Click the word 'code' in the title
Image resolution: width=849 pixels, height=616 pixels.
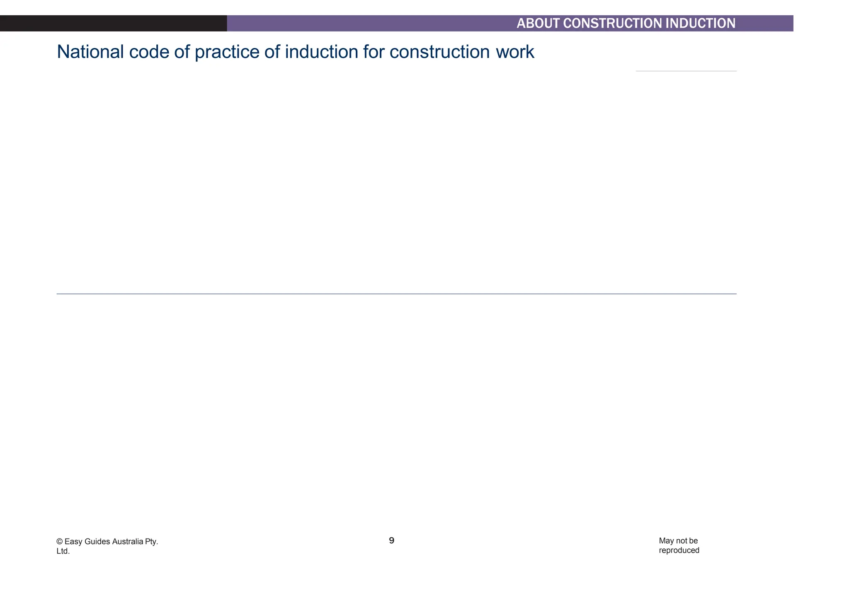click(149, 52)
